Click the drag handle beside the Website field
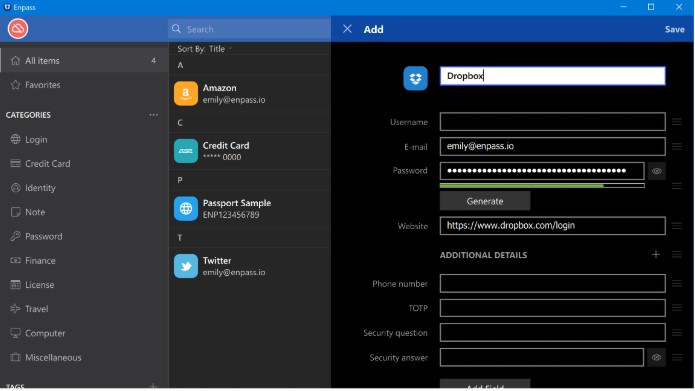Screen dimensions: 695x391 (x=676, y=226)
